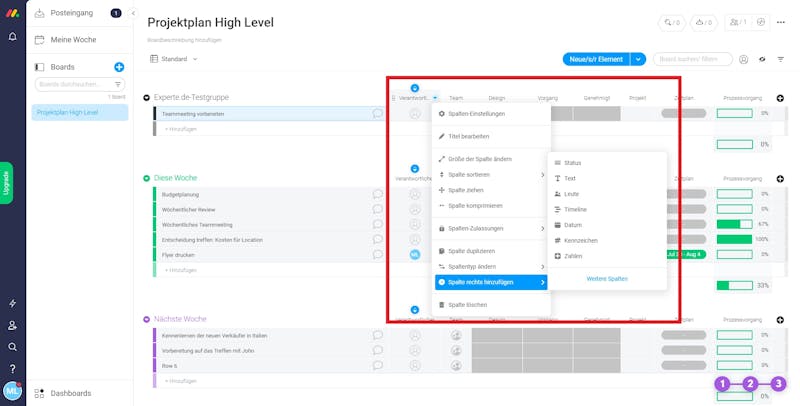Expand the Spalte sortieren submenu
Image resolution: width=800 pixels, height=406 pixels.
point(491,174)
